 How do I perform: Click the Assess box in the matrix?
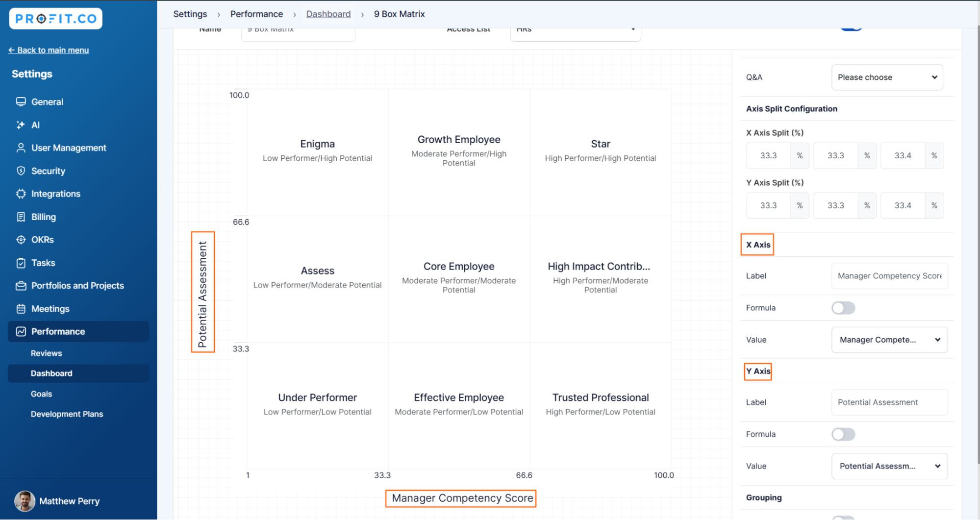(318, 279)
